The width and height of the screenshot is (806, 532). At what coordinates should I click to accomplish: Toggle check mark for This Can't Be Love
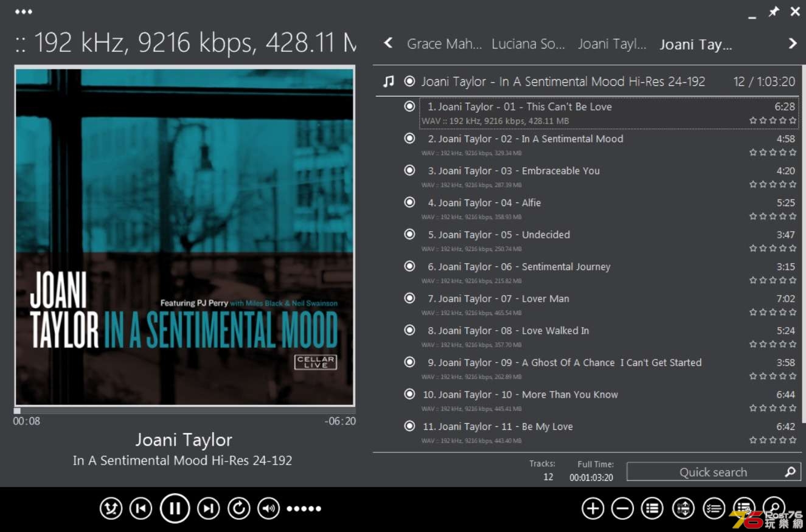point(410,106)
